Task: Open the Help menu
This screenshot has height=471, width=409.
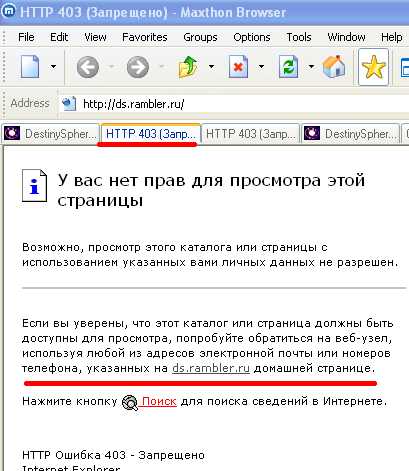Action: coord(391,37)
